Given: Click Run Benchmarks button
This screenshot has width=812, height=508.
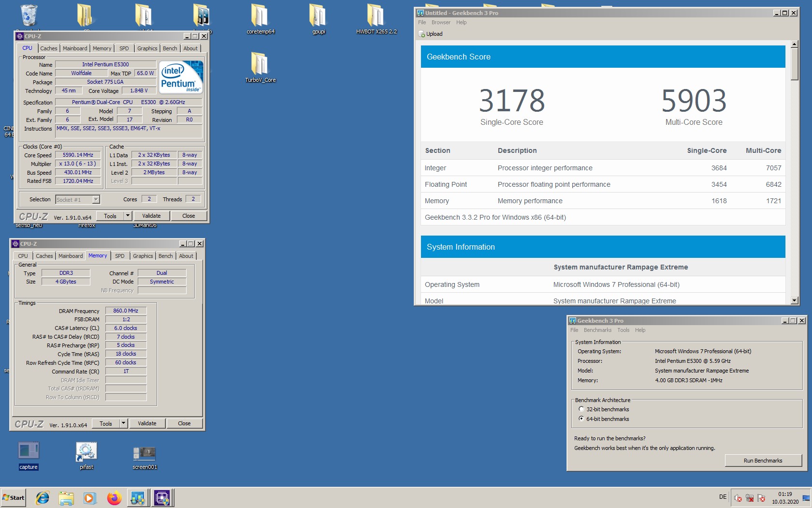Looking at the screenshot, I should pyautogui.click(x=763, y=461).
